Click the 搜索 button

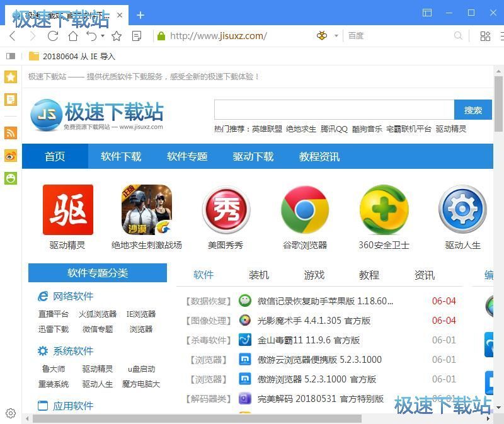click(x=473, y=110)
